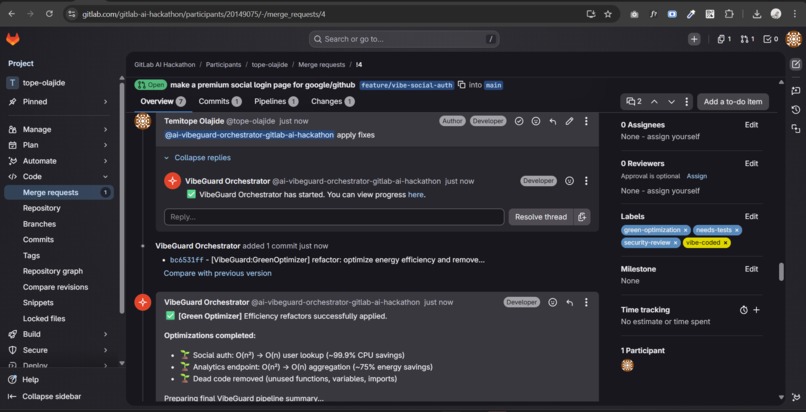806x412 pixels.
Task: Resolve thread checkmark icon on Temitope's comment
Action: (x=519, y=121)
